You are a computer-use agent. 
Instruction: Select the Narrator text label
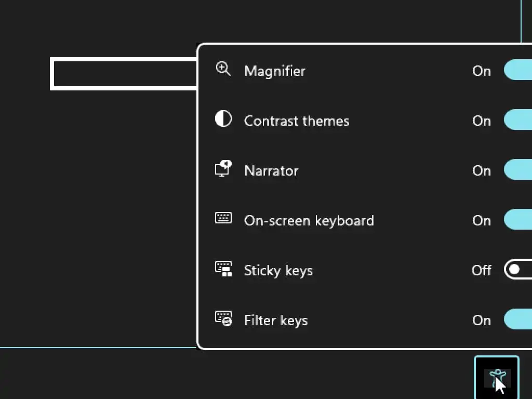click(271, 170)
